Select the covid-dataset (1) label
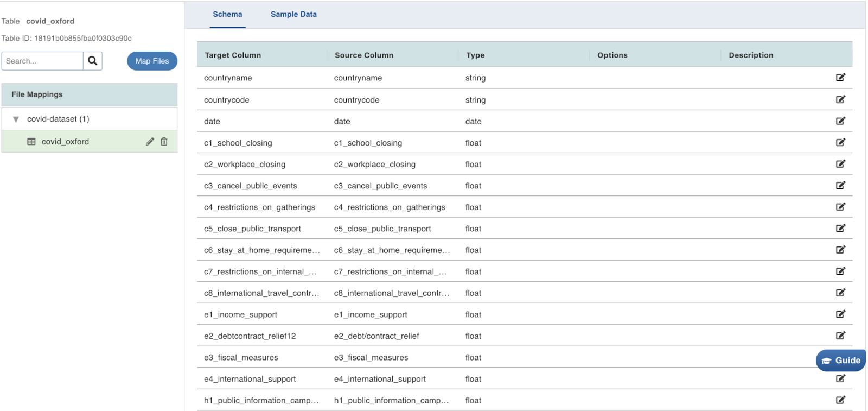The height and width of the screenshot is (411, 868). pos(58,119)
